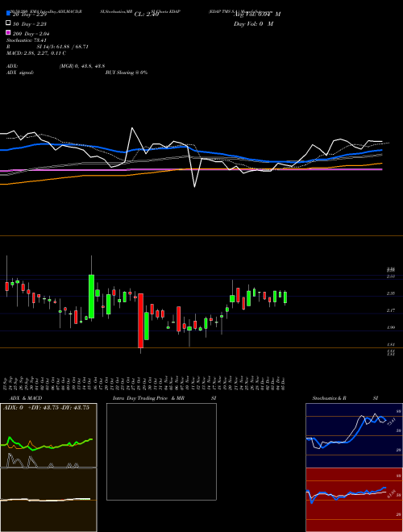Click the BUY Slowing @ 0% signal text
This screenshot has height=532, width=403.
(127, 73)
